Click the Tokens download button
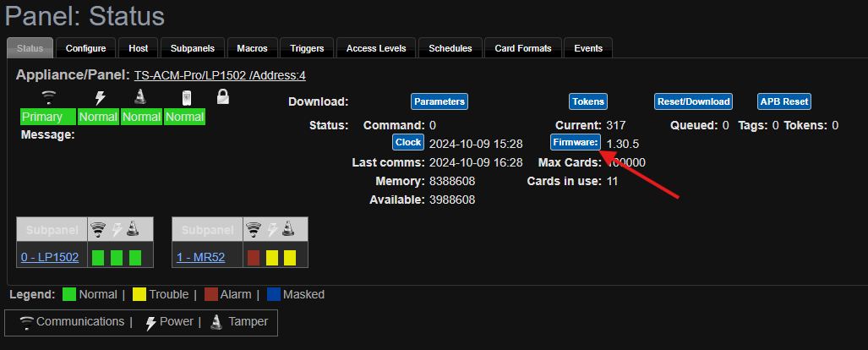This screenshot has height=350, width=868. click(588, 101)
